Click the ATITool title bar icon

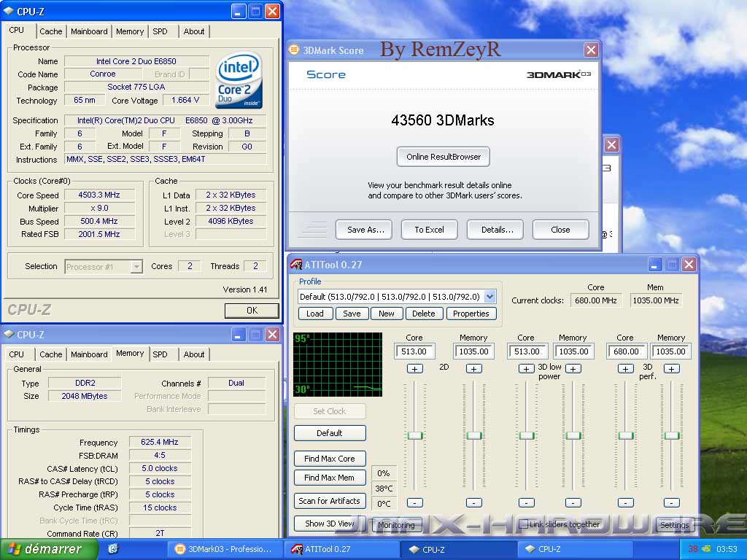pos(296,264)
